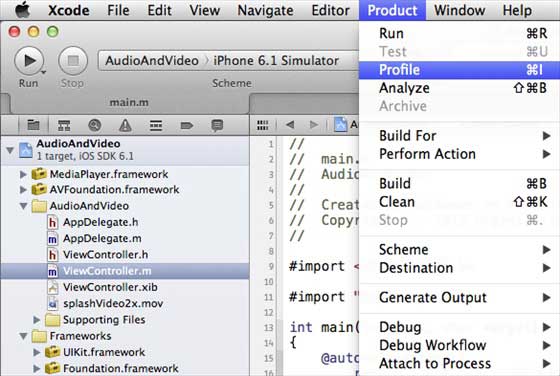Open the Edit menu
The height and width of the screenshot is (376, 560).
[159, 10]
